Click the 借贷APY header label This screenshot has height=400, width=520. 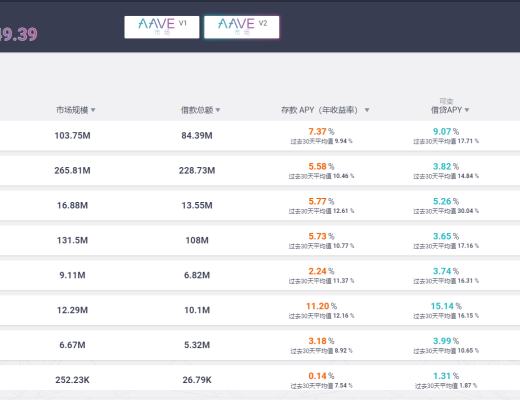(446, 110)
